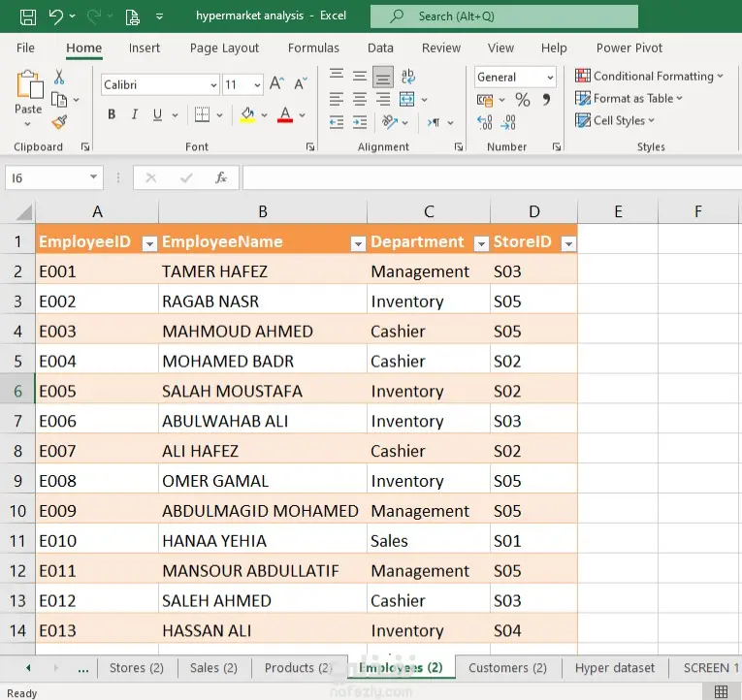
Task: Decrease font size with small A icon
Action: [x=301, y=83]
